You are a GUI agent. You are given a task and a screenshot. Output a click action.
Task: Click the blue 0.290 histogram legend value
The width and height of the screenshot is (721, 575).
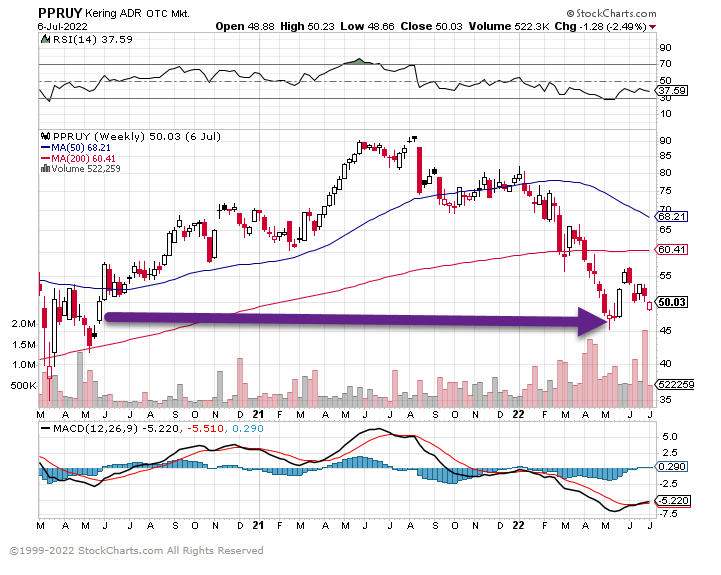(x=247, y=429)
